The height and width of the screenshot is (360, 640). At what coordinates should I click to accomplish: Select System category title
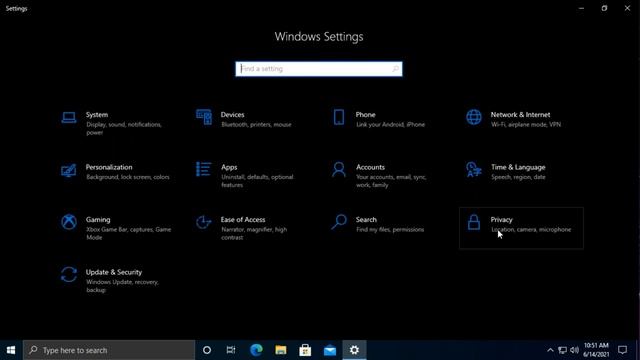[97, 115]
